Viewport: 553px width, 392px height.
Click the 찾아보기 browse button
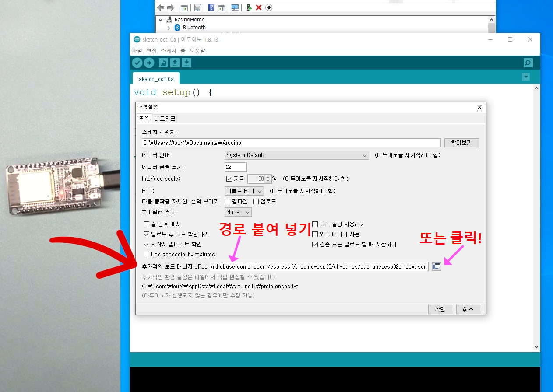click(461, 143)
